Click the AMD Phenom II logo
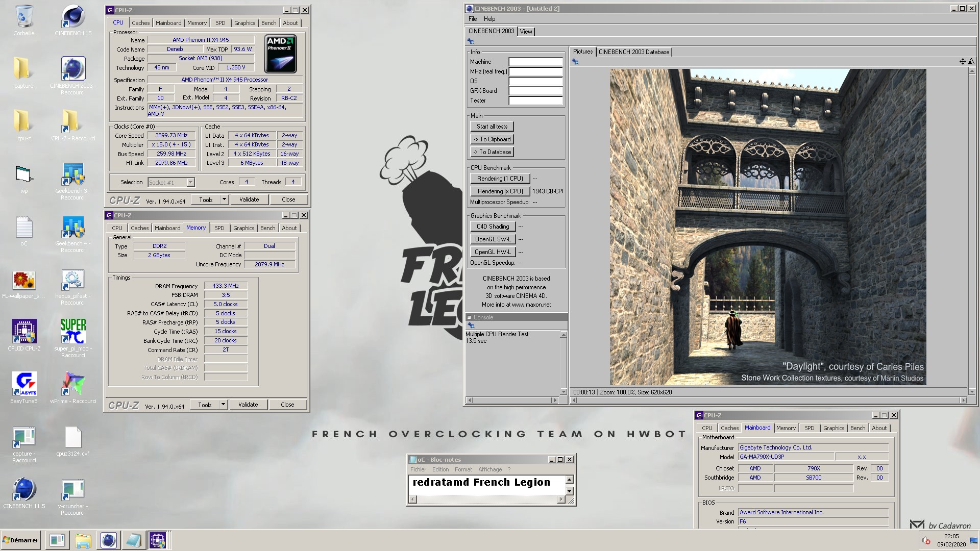 (280, 54)
